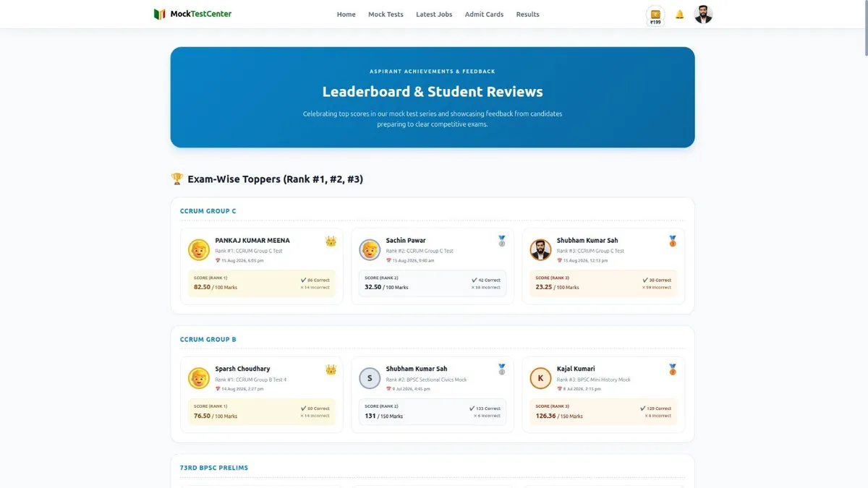Open Results in the navigation bar
The height and width of the screenshot is (488, 868).
527,14
